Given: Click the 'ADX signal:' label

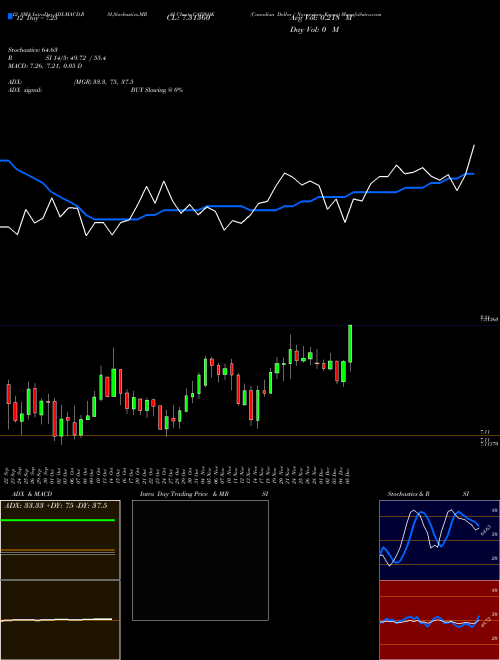Looking at the screenshot, I should (x=25, y=90).
